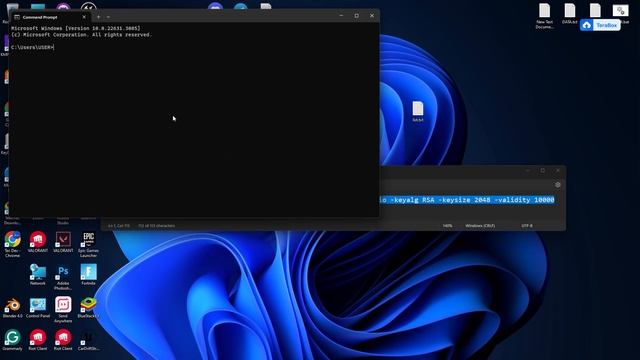
Task: Open the Control Panel desktop shortcut
Action: [x=38, y=307]
